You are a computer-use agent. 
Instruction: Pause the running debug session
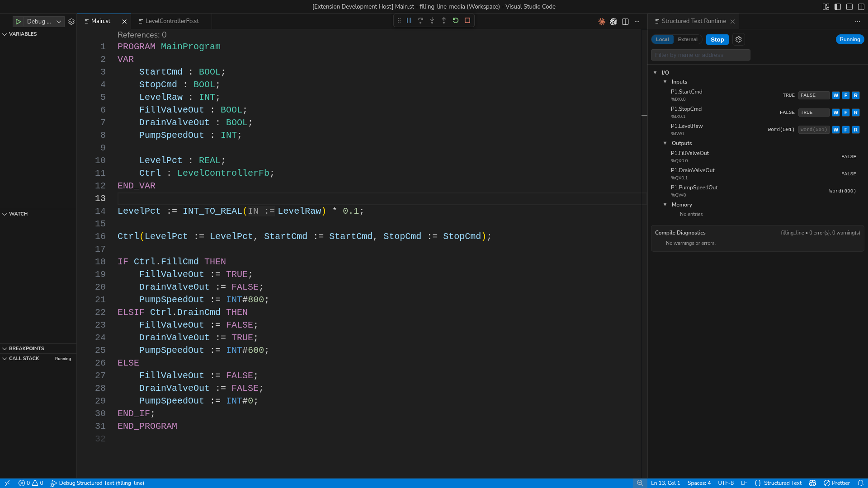(x=409, y=20)
